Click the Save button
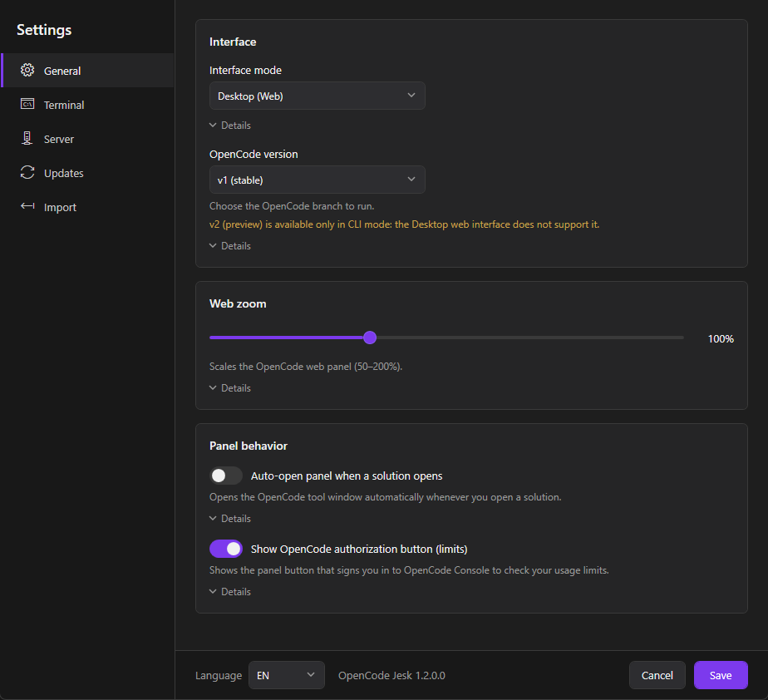The width and height of the screenshot is (768, 700). pos(721,675)
